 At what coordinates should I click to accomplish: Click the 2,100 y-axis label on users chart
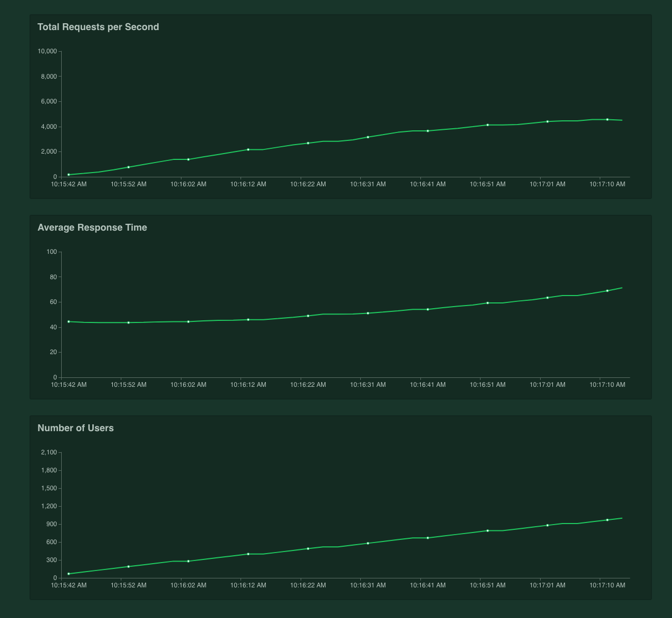(49, 452)
